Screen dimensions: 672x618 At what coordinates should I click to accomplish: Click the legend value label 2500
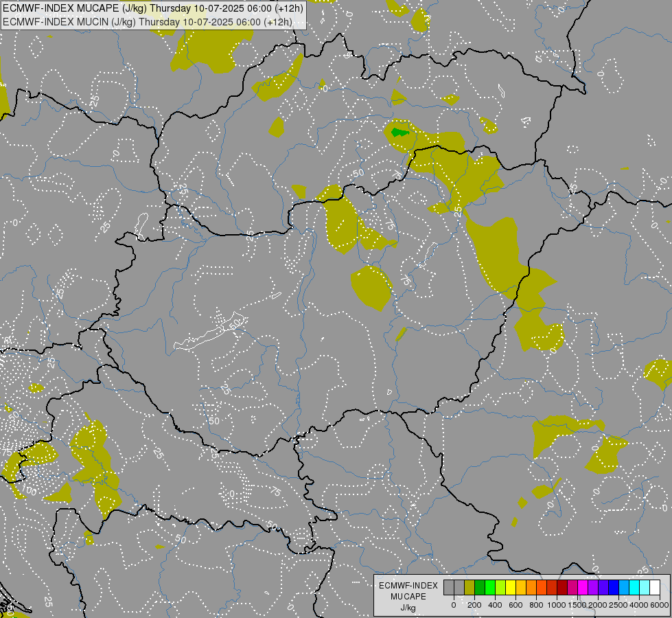(x=618, y=605)
